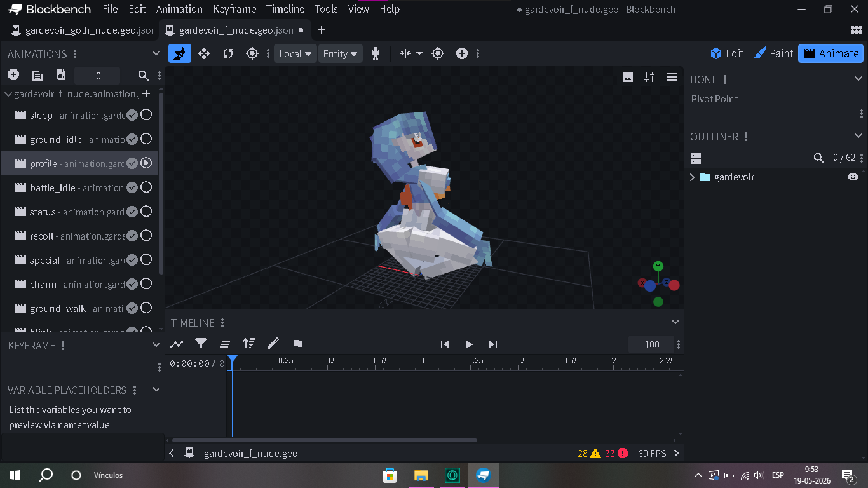Search animations with magnifier icon

144,76
